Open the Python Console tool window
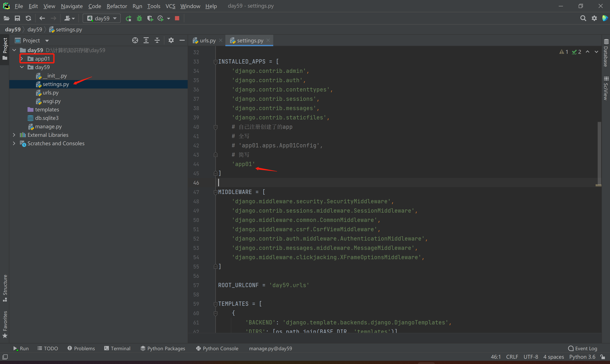The image size is (610, 364). 217,348
